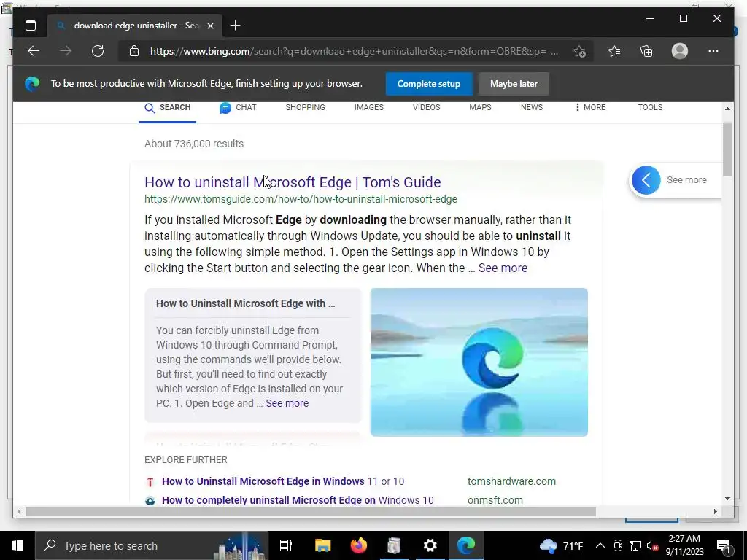Switch to the MAPS tab
Image resolution: width=747 pixels, height=560 pixels.
point(480,108)
